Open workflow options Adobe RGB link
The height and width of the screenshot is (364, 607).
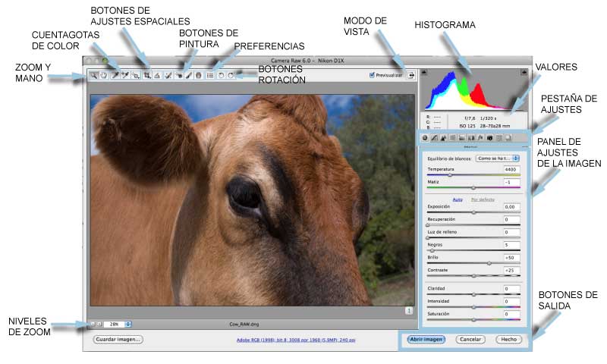296,340
